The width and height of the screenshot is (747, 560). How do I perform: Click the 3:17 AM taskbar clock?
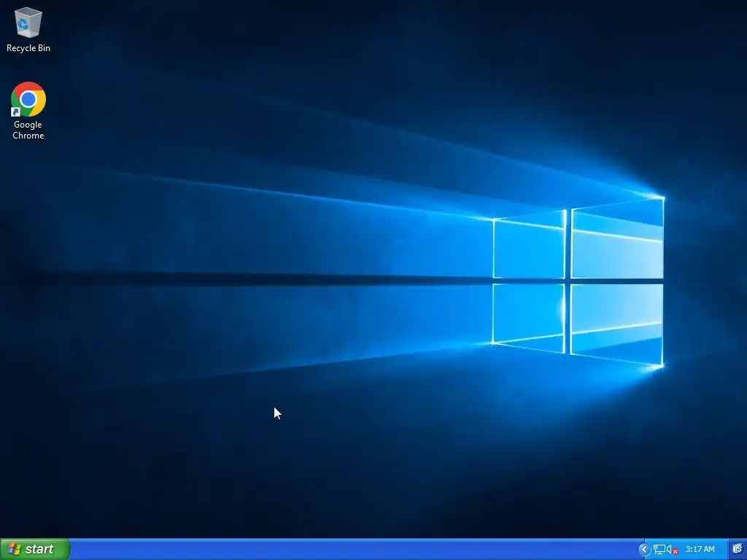700,550
